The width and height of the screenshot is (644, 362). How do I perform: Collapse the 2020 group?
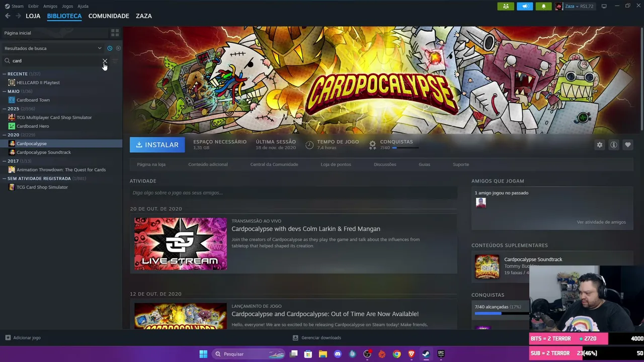point(4,135)
